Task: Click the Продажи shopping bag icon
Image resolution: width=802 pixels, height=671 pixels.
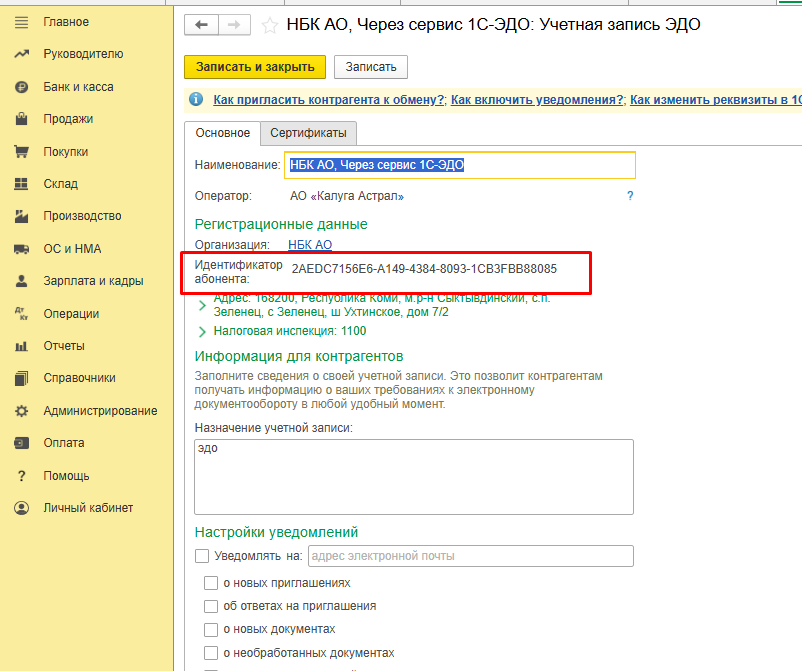Action: pos(21,119)
